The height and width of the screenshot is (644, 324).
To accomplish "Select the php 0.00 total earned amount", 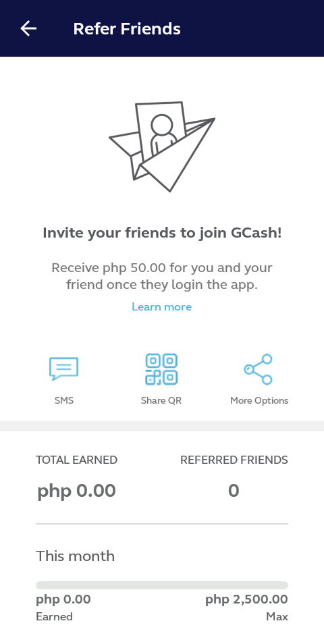I will point(77,491).
